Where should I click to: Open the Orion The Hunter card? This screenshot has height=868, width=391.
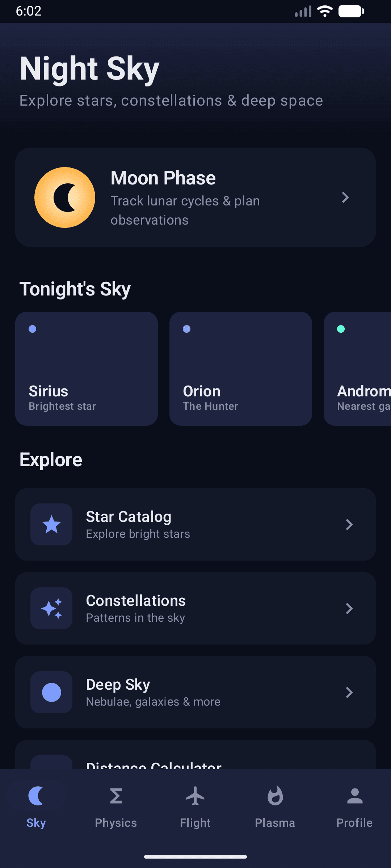(240, 369)
